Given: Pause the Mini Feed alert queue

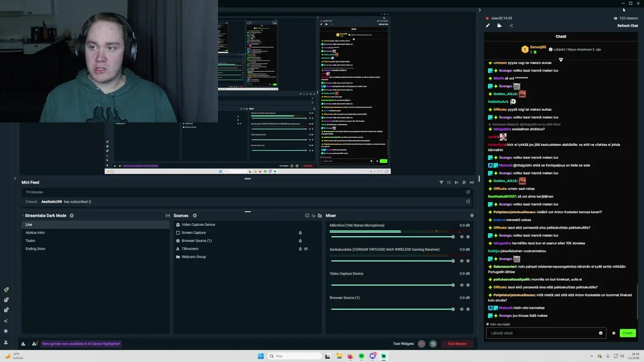Looking at the screenshot, I should [x=449, y=183].
